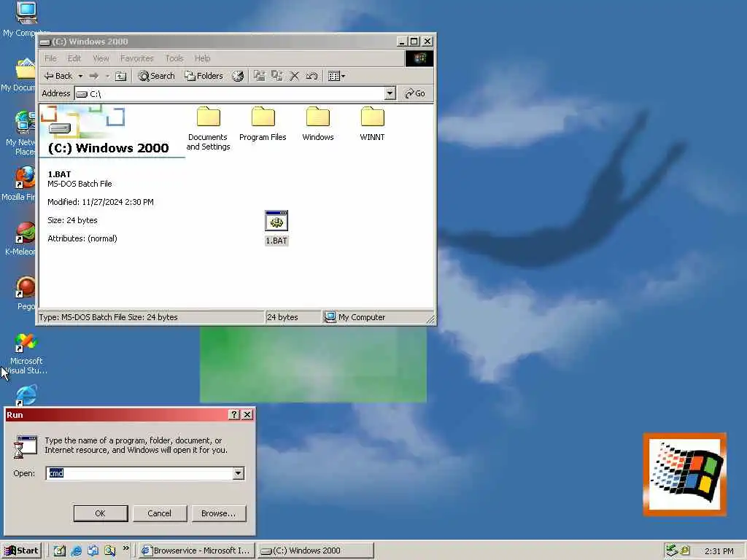
Task: Go up one folder level
Action: click(x=121, y=76)
